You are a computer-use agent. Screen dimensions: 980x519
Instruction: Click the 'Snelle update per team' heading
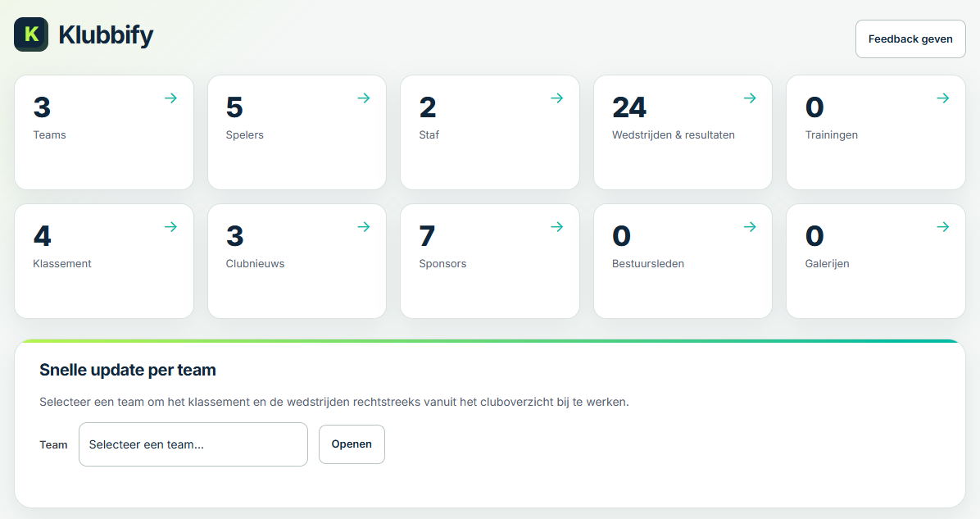pos(128,370)
